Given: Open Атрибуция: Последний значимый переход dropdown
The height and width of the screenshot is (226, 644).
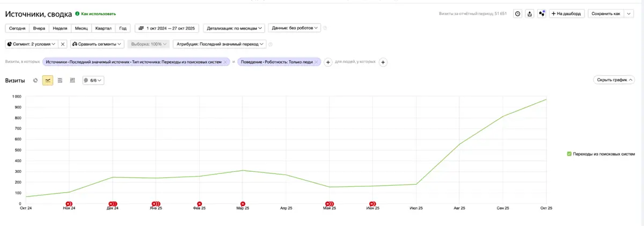Looking at the screenshot, I should click(x=219, y=44).
